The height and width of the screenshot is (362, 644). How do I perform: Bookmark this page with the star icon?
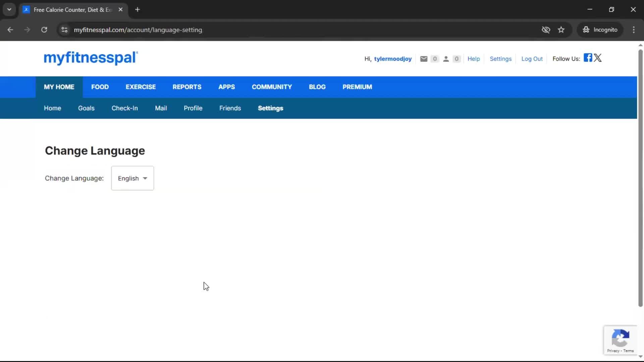pos(561,30)
